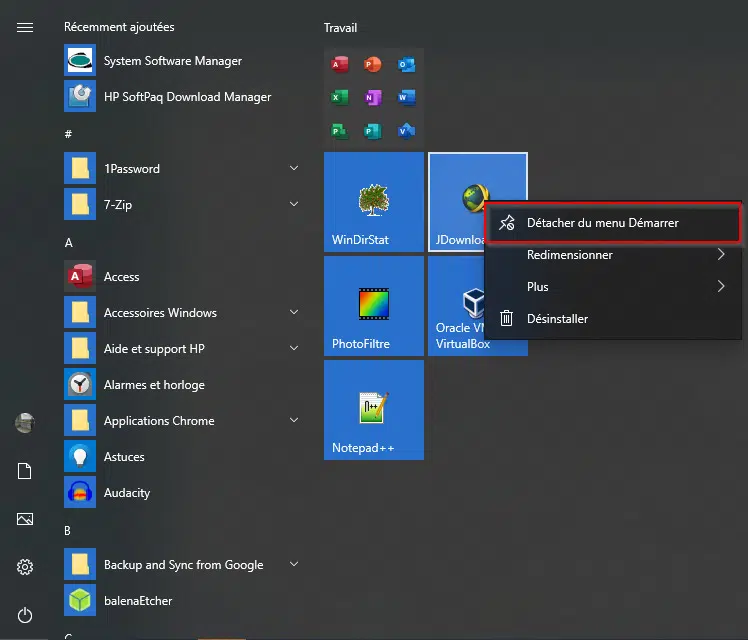Screen dimensions: 748x640
Task: Click the Accessoires Windows label
Action: [160, 312]
